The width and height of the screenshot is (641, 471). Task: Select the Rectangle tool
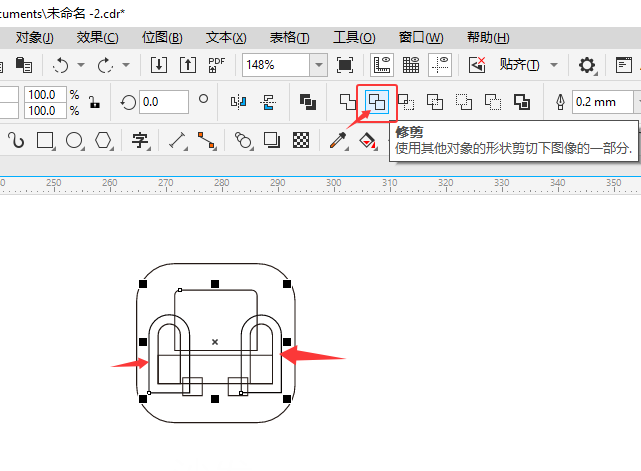coord(45,140)
